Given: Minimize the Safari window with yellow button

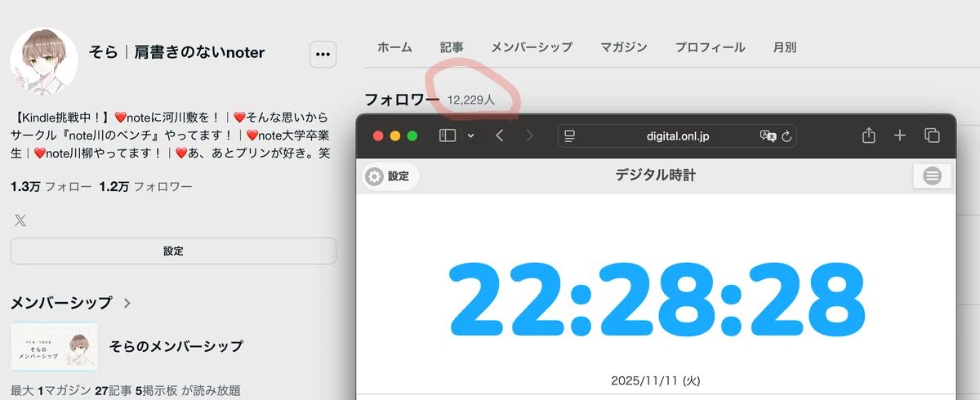Looking at the screenshot, I should (395, 136).
